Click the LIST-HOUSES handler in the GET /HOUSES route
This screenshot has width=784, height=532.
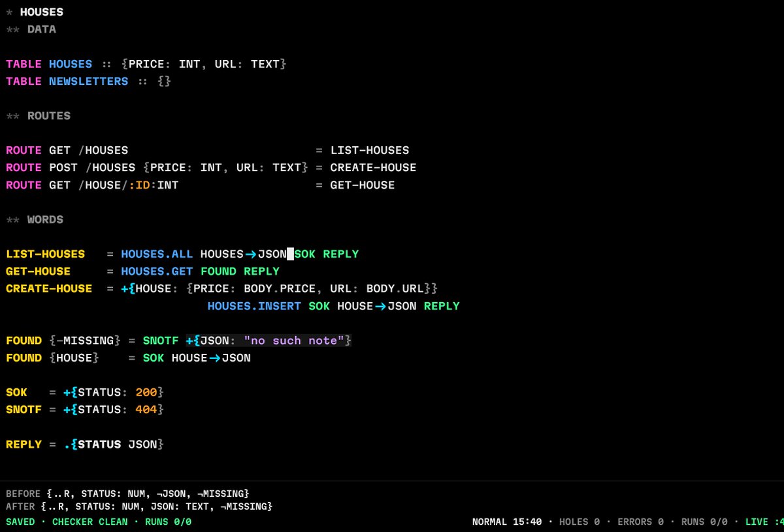pos(370,150)
